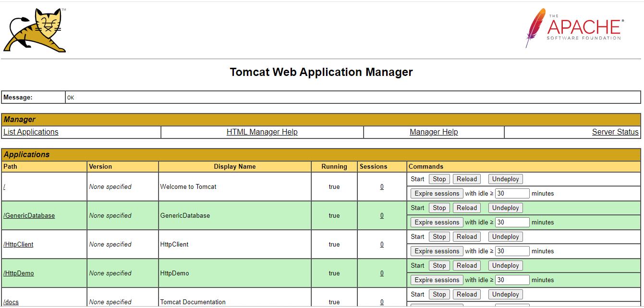
Task: Reload the Tomcat Documentation application
Action: pyautogui.click(x=467, y=295)
